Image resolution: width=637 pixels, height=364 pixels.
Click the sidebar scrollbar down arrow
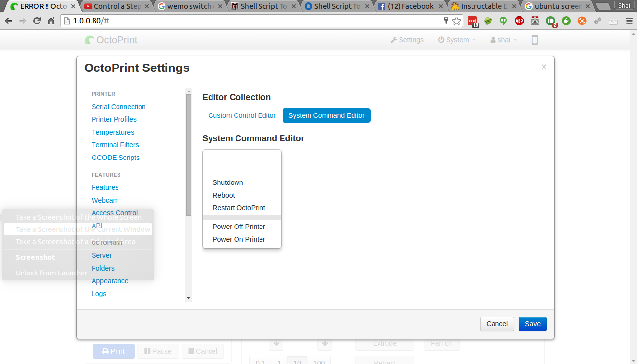(x=189, y=298)
